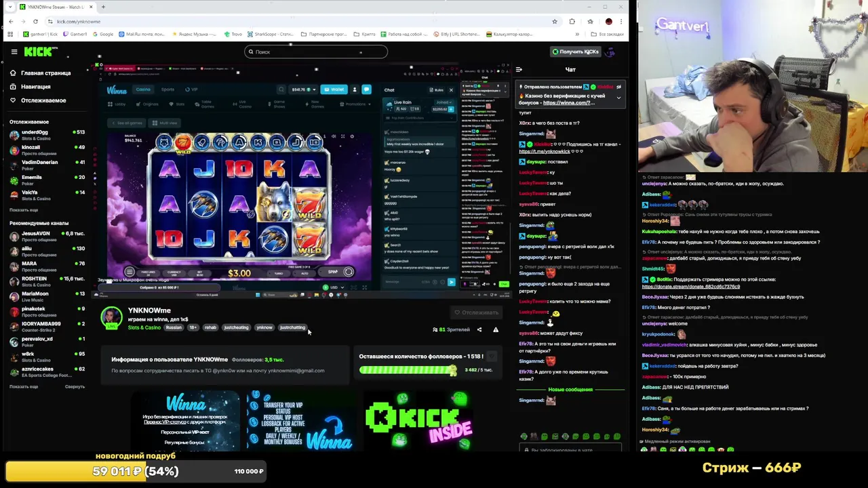Toggle slot game sound icon
The image size is (868, 488).
pyautogui.click(x=333, y=136)
